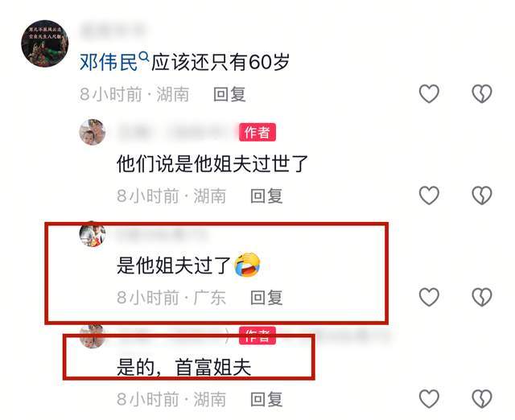Click the crying-laughing emoji in the comment
Screen dimensions: 515x420
point(247,265)
